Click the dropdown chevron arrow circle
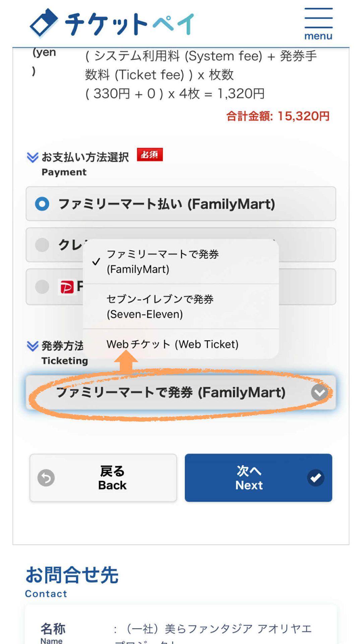Image resolution: width=362 pixels, height=644 pixels. [319, 392]
